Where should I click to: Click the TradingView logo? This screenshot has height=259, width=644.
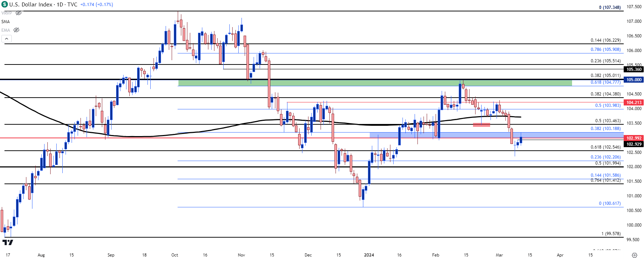[x=8, y=243]
